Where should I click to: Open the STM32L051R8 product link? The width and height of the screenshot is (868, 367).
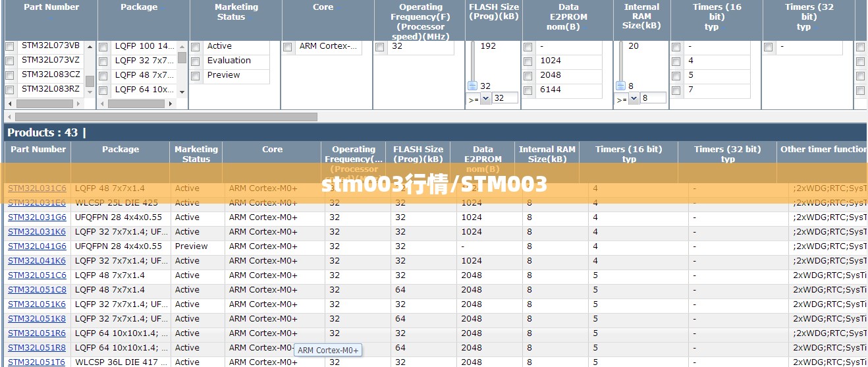pyautogui.click(x=37, y=348)
